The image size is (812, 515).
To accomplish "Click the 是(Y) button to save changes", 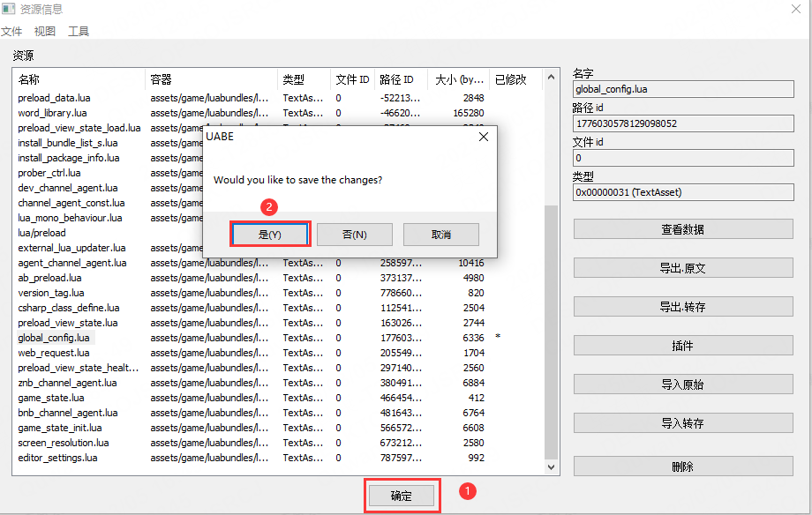I will tap(269, 234).
